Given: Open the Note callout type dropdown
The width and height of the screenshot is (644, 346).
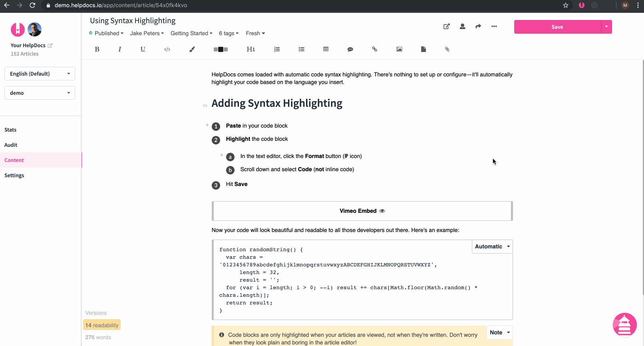Looking at the screenshot, I should coord(500,332).
